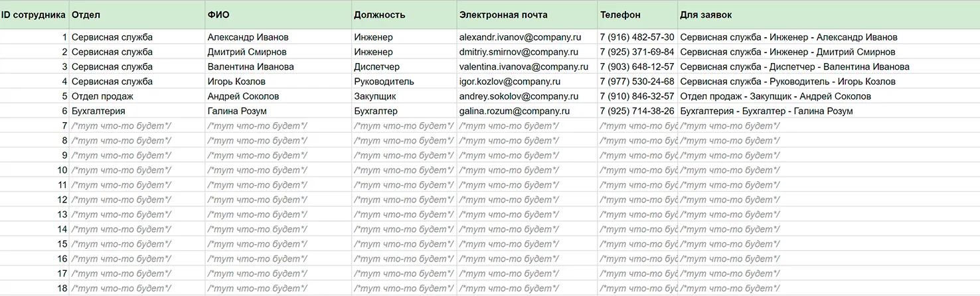Select the 'ФИО' column header
Screen dimensions: 980x296
[278, 15]
